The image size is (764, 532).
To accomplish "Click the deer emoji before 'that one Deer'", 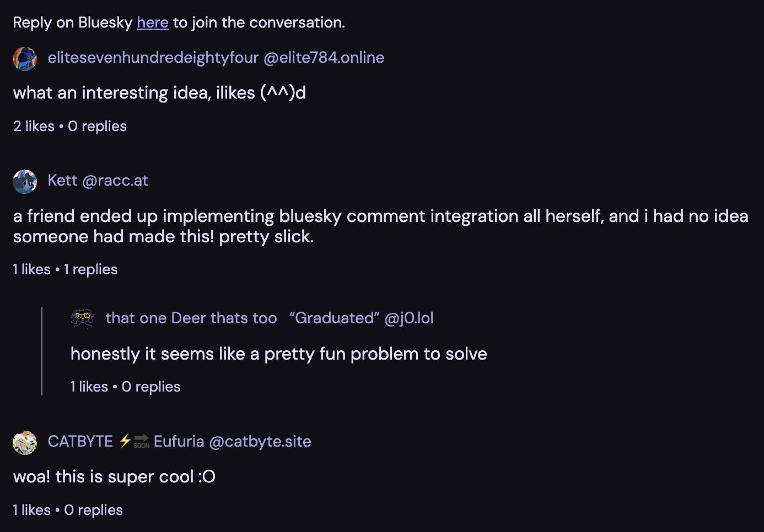I will click(83, 318).
